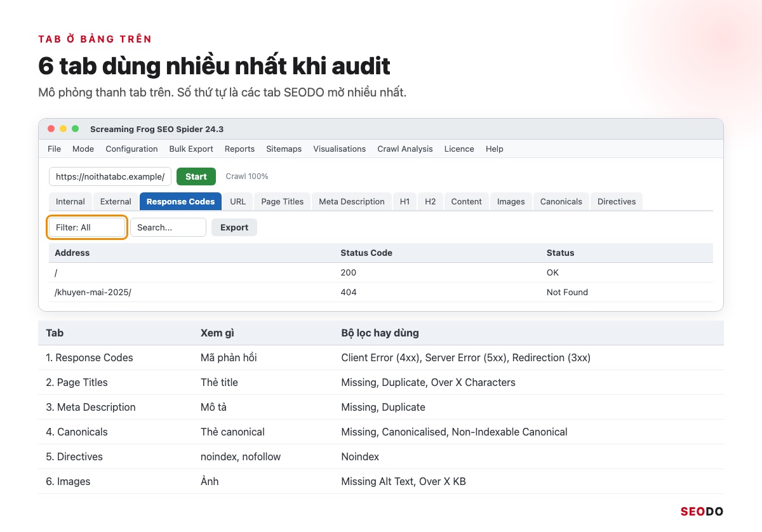Click "3. Meta Description" in the lower table
The image size is (762, 532).
pos(91,407)
